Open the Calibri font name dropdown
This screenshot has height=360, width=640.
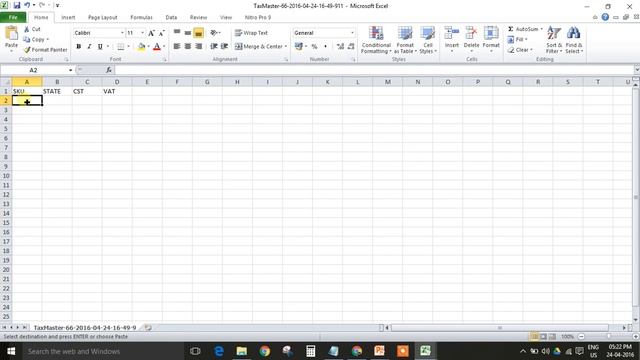(122, 33)
